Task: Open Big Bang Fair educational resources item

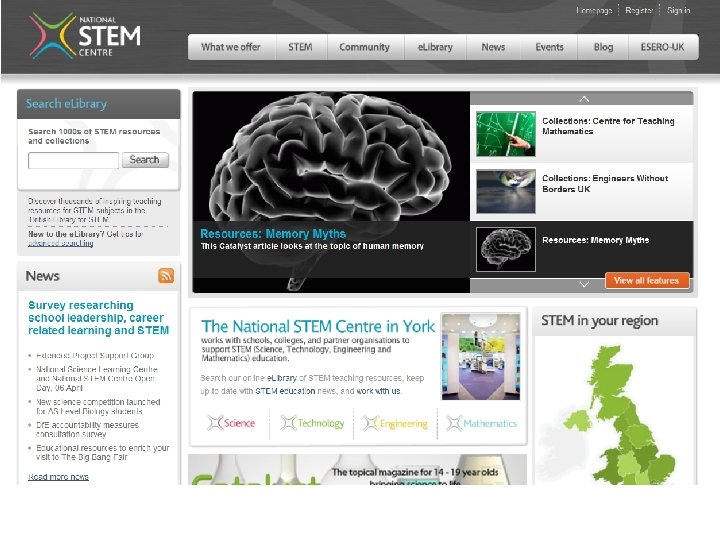Action: (x=102, y=452)
